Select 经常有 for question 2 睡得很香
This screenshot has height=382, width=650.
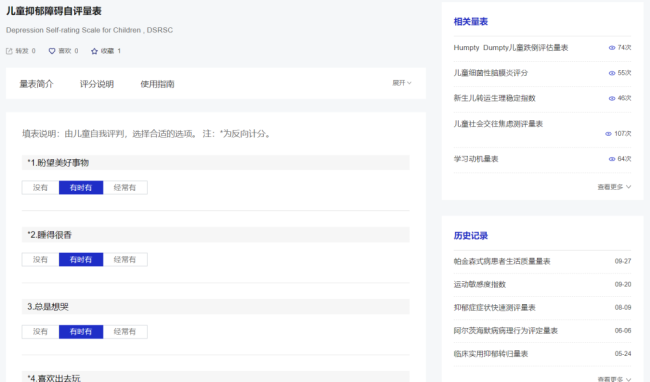pos(125,260)
